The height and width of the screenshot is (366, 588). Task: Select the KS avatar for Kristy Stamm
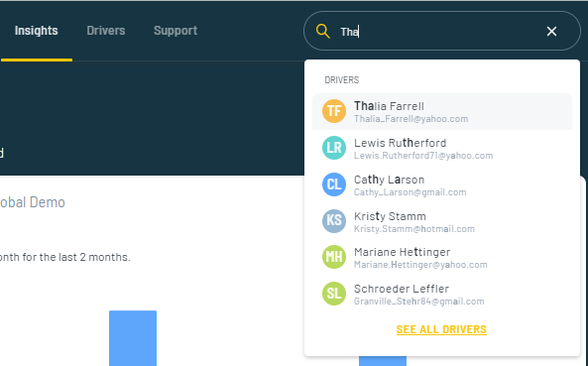tap(334, 221)
